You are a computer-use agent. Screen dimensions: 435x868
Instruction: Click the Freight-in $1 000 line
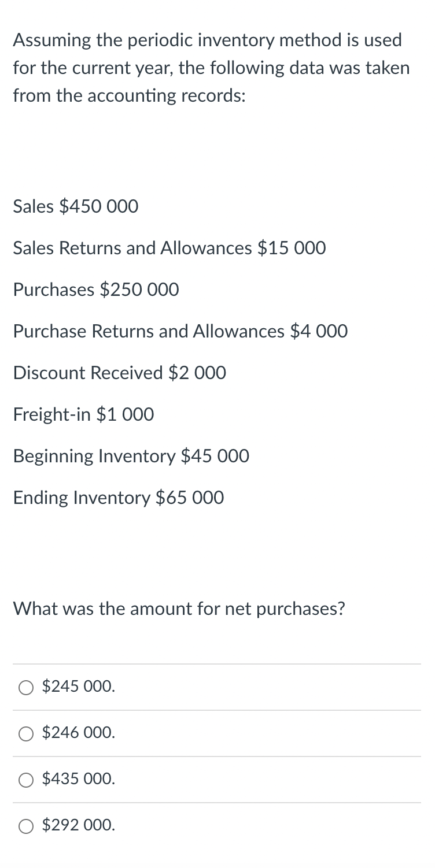coord(83,415)
